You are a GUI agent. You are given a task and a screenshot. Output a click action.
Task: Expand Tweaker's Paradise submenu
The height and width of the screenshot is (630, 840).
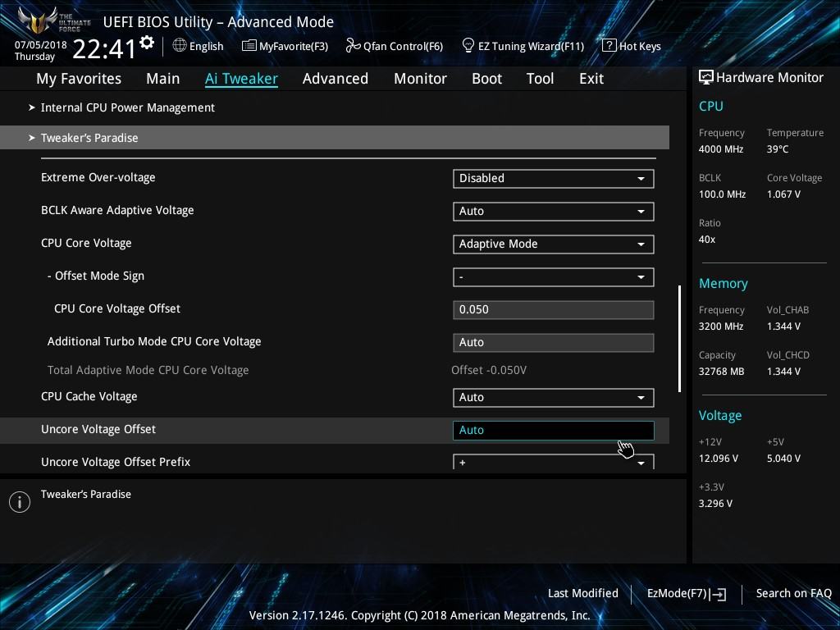click(x=335, y=138)
